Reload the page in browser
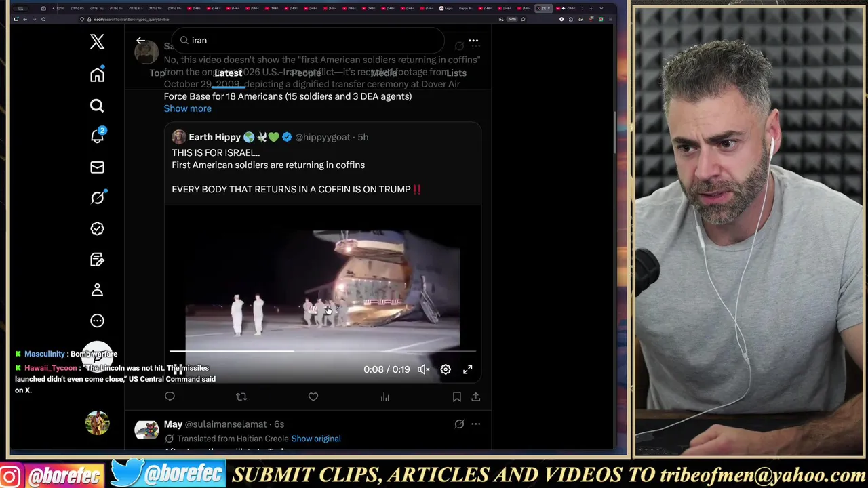The width and height of the screenshot is (868, 488). [x=43, y=19]
